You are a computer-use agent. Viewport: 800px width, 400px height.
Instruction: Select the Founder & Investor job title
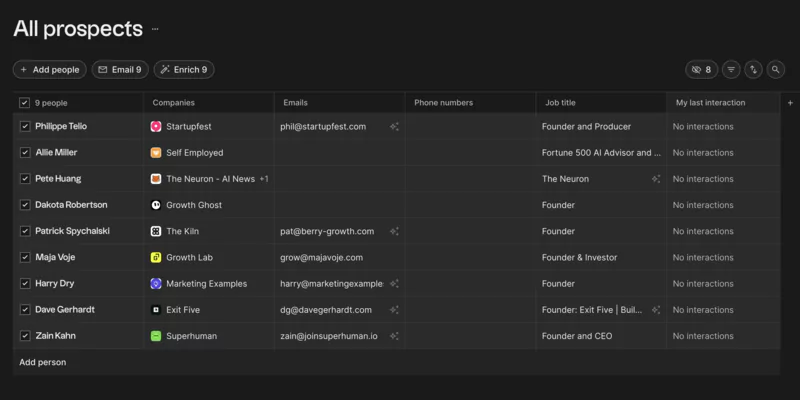click(x=580, y=257)
